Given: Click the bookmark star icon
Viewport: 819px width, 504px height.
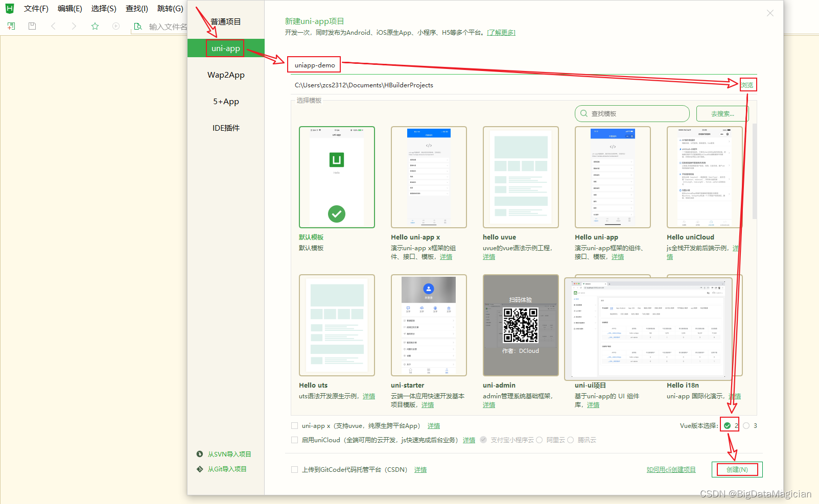Looking at the screenshot, I should [x=95, y=26].
